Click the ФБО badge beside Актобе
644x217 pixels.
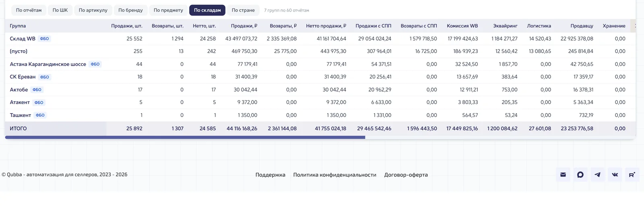pyautogui.click(x=37, y=90)
